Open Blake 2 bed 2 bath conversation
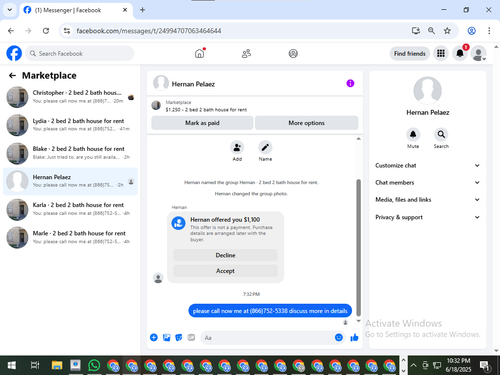 (70, 153)
